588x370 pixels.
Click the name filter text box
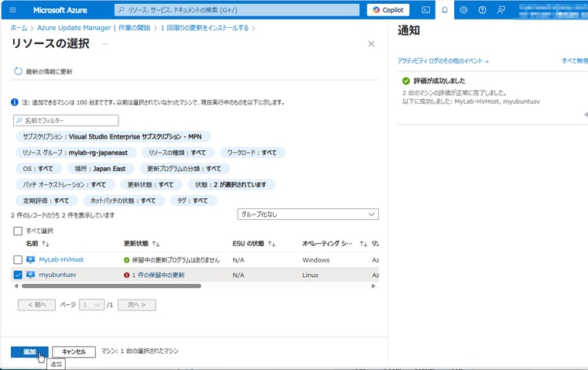[67, 121]
